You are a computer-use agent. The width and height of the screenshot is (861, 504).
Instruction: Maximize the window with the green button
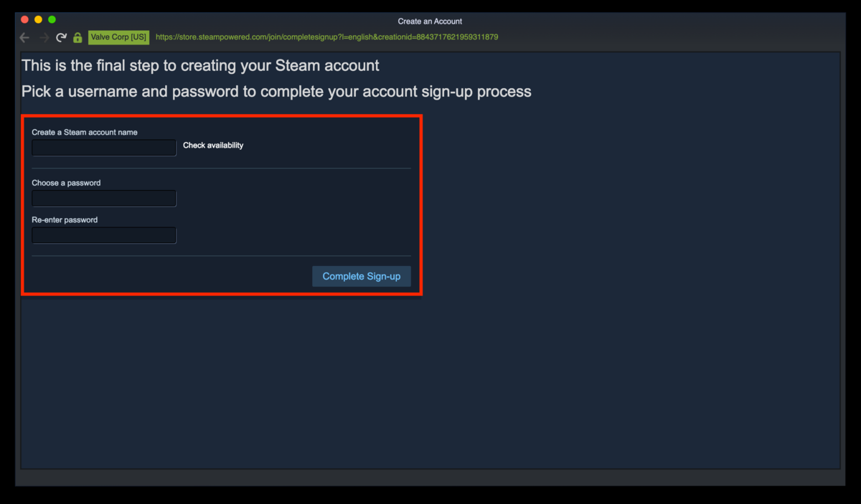[x=52, y=19]
